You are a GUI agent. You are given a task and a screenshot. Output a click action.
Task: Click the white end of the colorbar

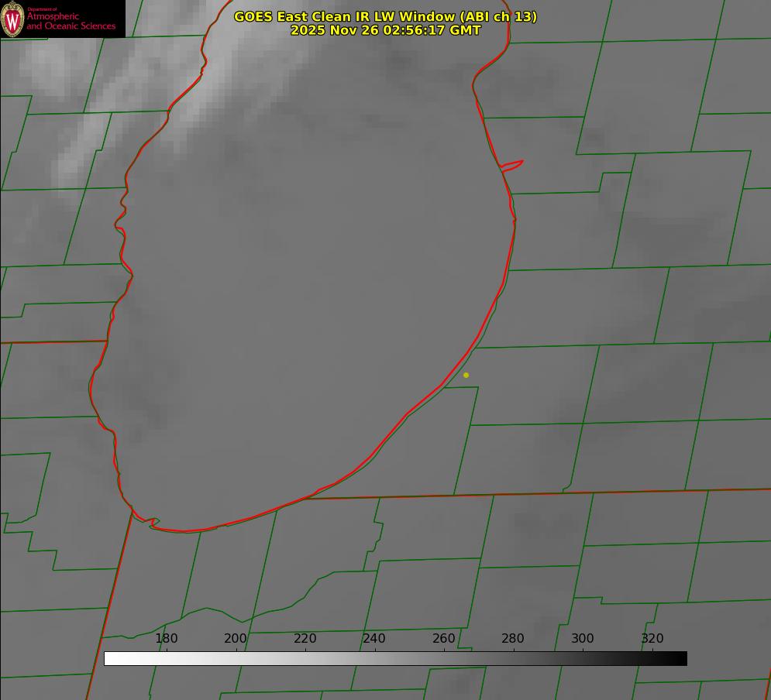pyautogui.click(x=110, y=658)
